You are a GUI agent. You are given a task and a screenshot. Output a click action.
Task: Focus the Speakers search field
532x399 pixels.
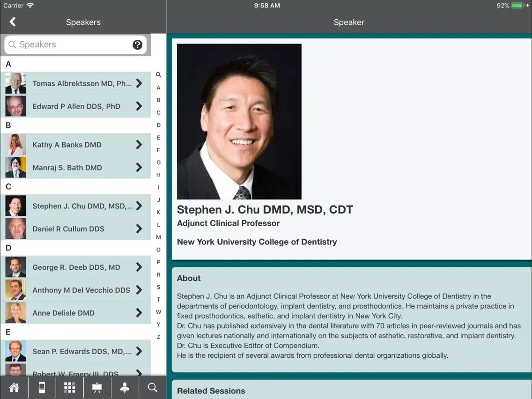point(75,44)
